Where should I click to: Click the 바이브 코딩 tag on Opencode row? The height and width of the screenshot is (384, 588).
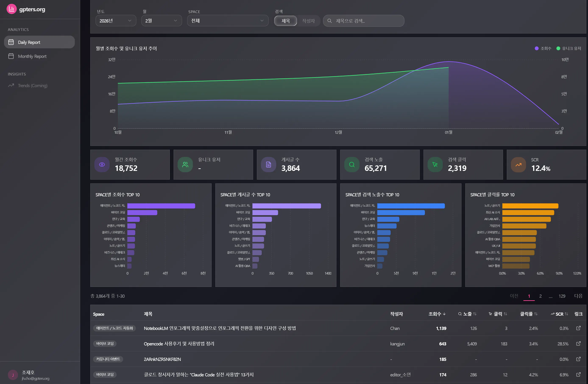coord(105,344)
